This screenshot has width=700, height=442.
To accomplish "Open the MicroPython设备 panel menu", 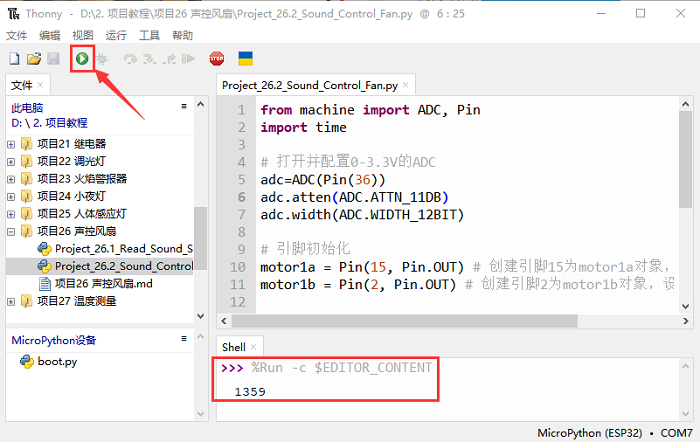I will (x=184, y=339).
